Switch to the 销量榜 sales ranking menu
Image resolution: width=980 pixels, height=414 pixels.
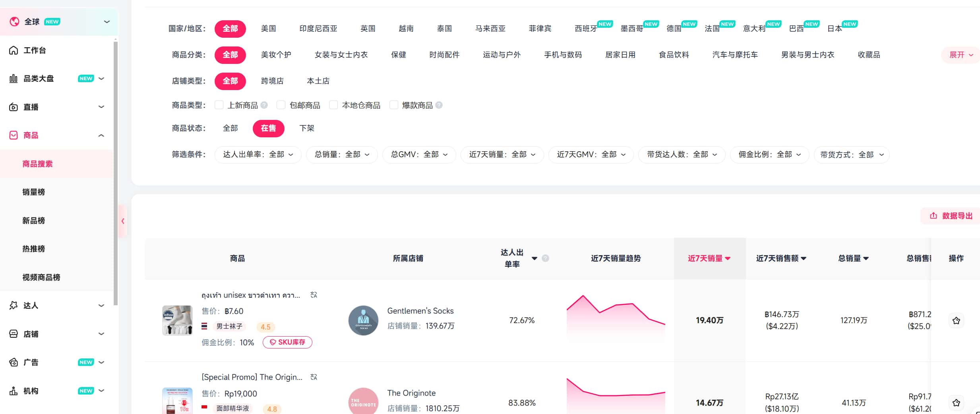[33, 192]
